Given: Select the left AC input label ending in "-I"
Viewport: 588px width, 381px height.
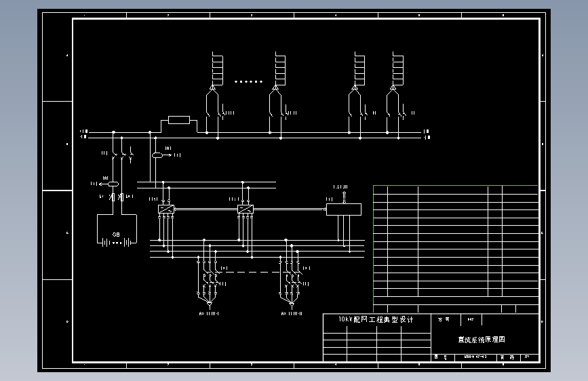Looking at the screenshot, I should [209, 313].
